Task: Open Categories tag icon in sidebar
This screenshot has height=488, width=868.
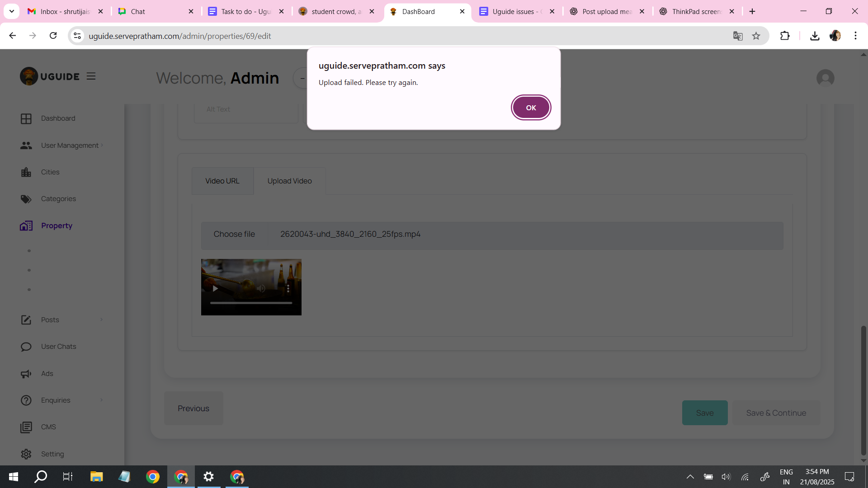Action: [x=26, y=199]
